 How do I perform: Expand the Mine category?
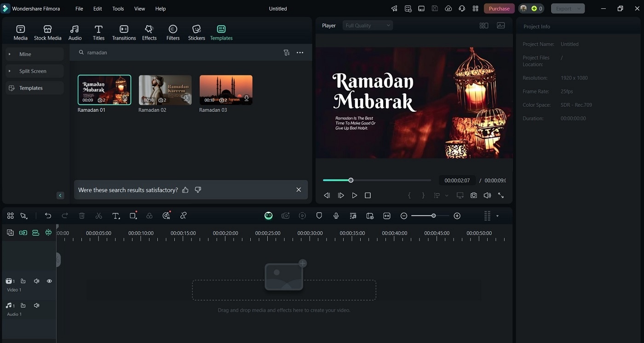[x=34, y=54]
